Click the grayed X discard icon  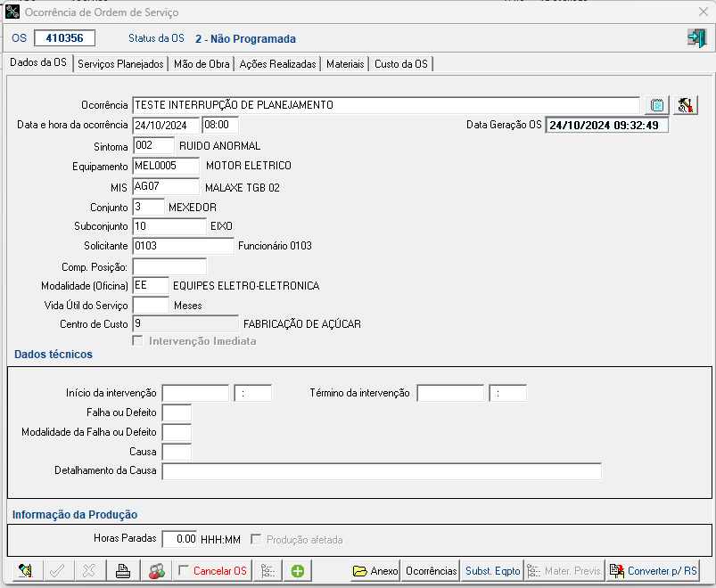(x=89, y=571)
